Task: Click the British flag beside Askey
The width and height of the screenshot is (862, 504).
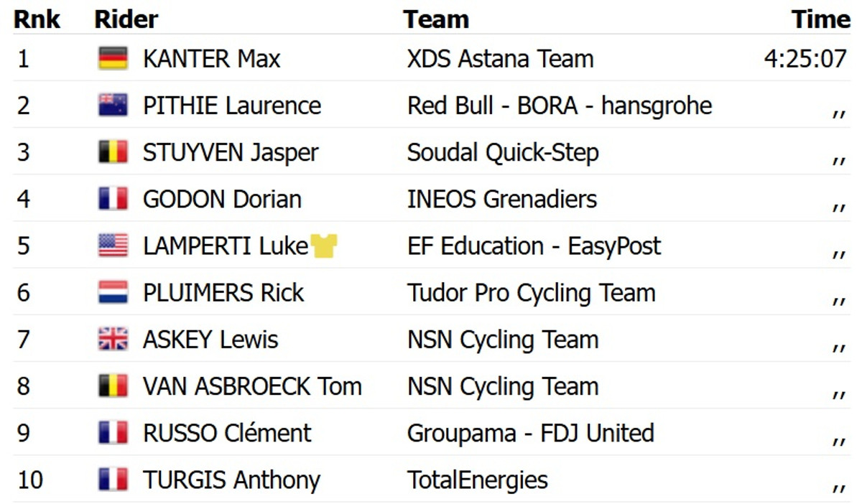Action: (113, 340)
